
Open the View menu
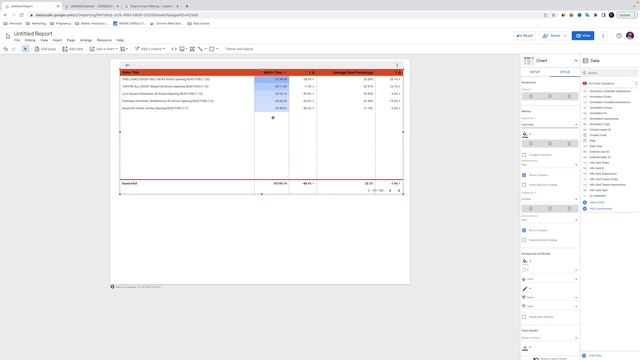[x=44, y=40]
